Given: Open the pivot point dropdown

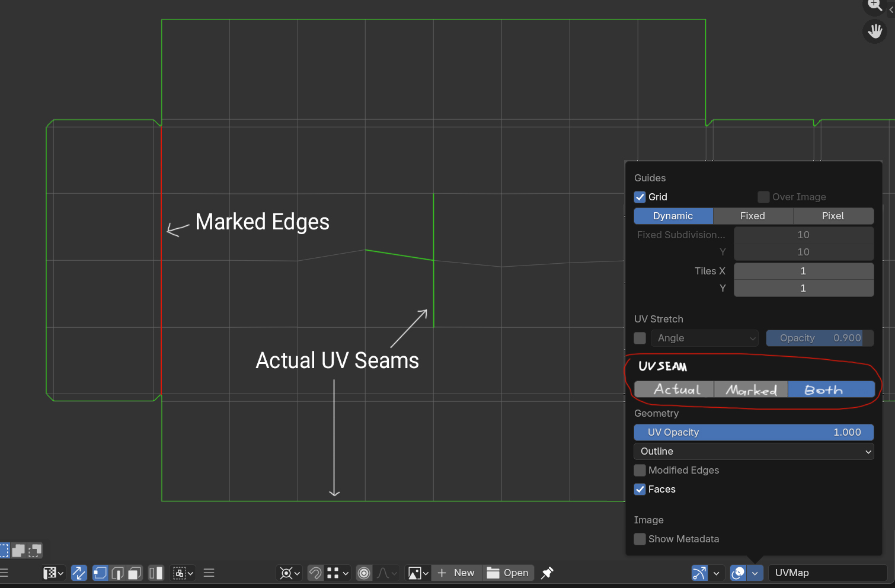Looking at the screenshot, I should (290, 573).
